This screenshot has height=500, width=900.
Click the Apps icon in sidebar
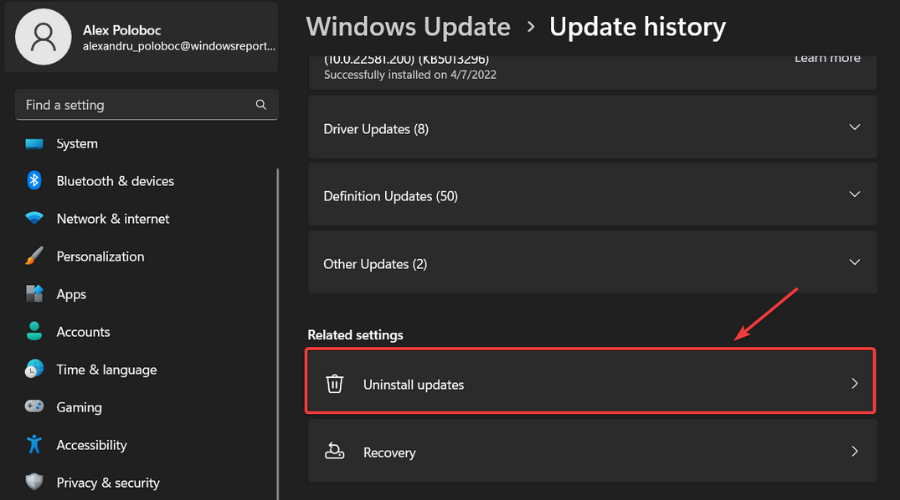34,294
